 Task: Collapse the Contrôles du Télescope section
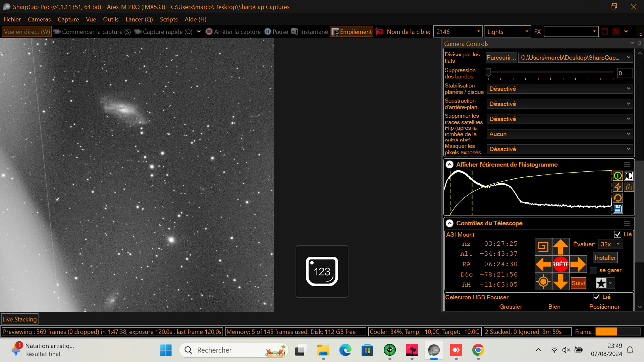(449, 223)
